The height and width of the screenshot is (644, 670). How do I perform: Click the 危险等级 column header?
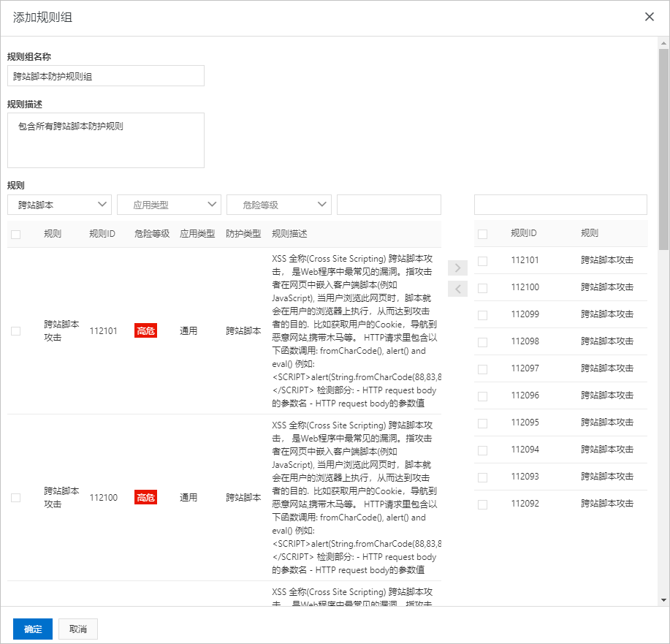(x=152, y=233)
